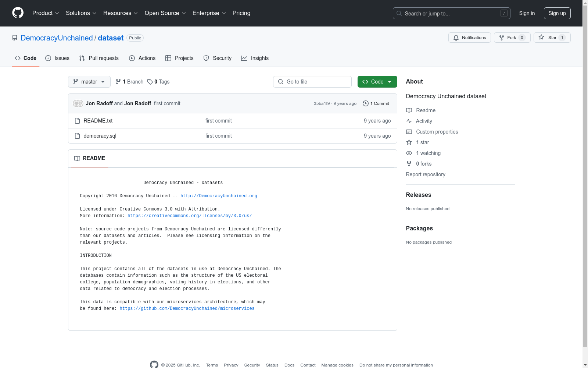Click the Releases heading link

(x=419, y=195)
